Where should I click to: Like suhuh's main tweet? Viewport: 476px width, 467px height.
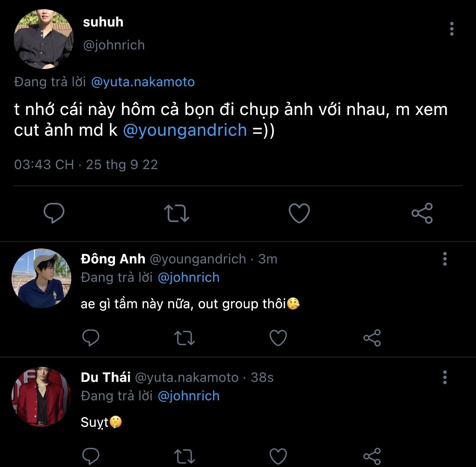click(x=299, y=213)
